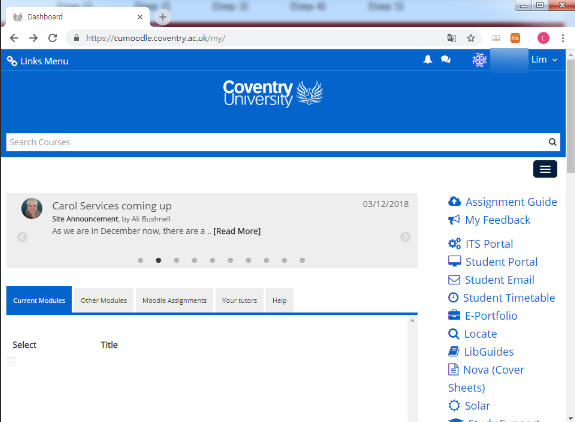Tick the checkbox under Select column
This screenshot has width=575, height=422.
click(x=12, y=362)
